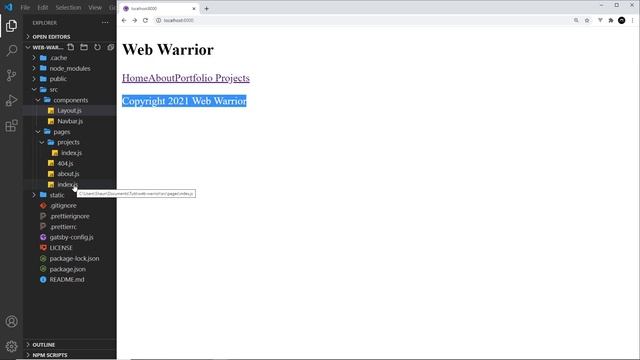The width and height of the screenshot is (640, 360).
Task: Click the VS Code logo icon
Action: click(9, 7)
